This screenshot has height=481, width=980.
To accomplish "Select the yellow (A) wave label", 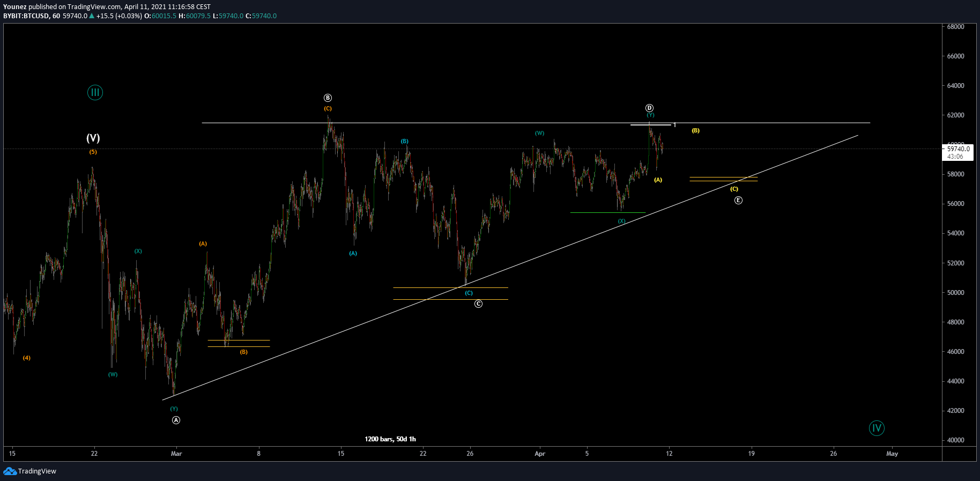I will point(658,180).
